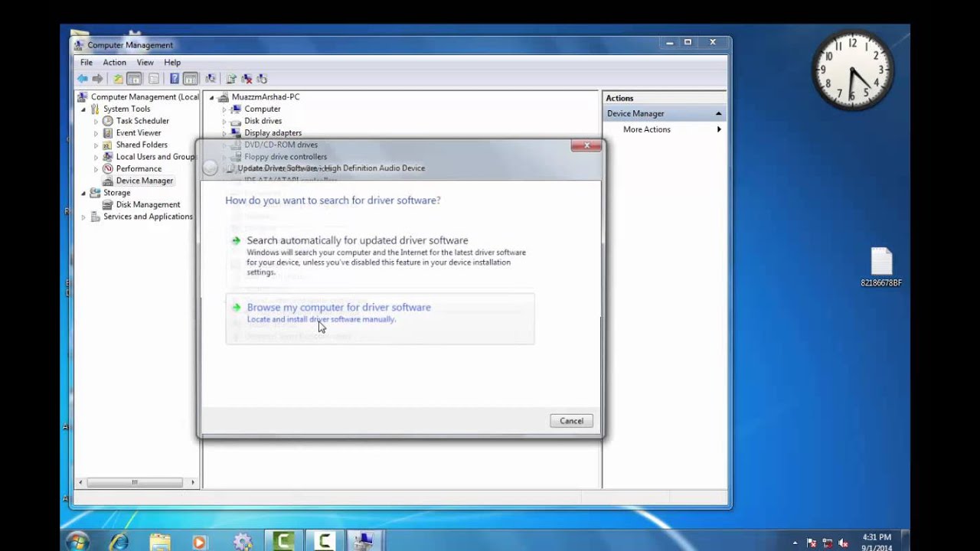Click the Scan for hardware changes toolbar icon
The image size is (980, 551).
[x=211, y=79]
